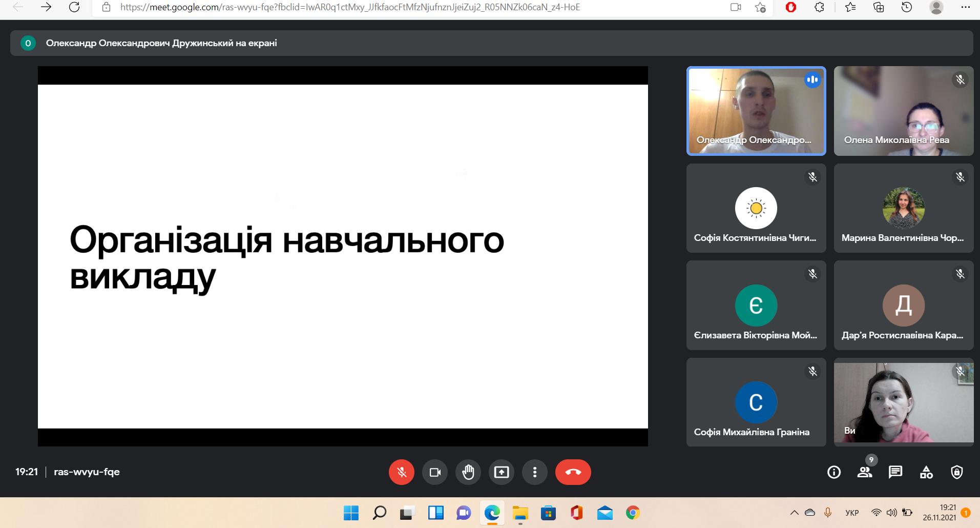Open the activities panel
Screen dimensions: 980x528
pyautogui.click(x=926, y=472)
